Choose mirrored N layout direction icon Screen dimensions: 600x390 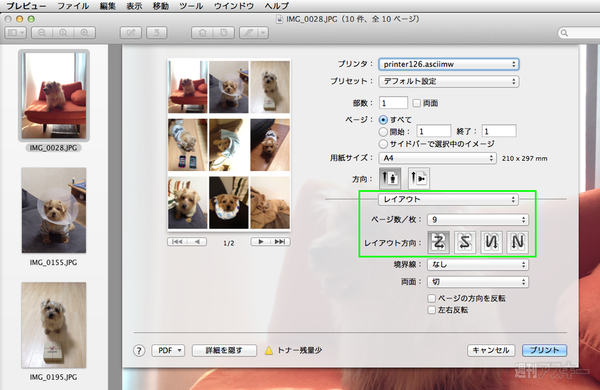pyautogui.click(x=491, y=242)
